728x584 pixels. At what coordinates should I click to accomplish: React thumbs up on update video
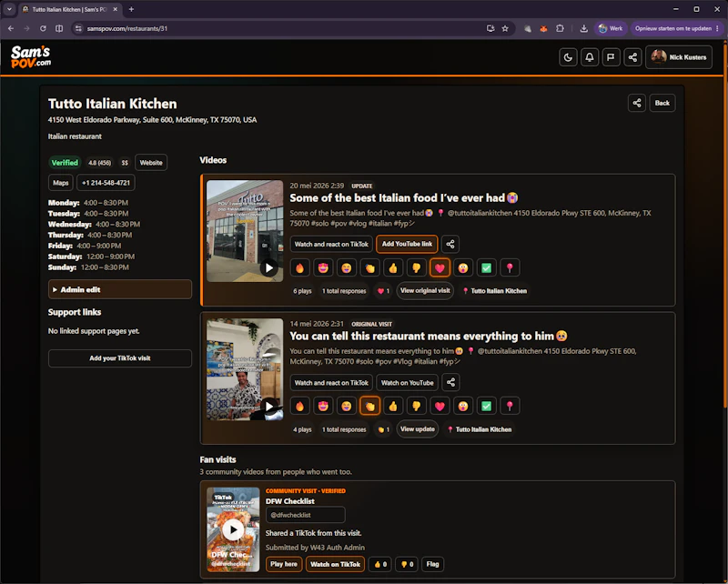click(x=393, y=267)
